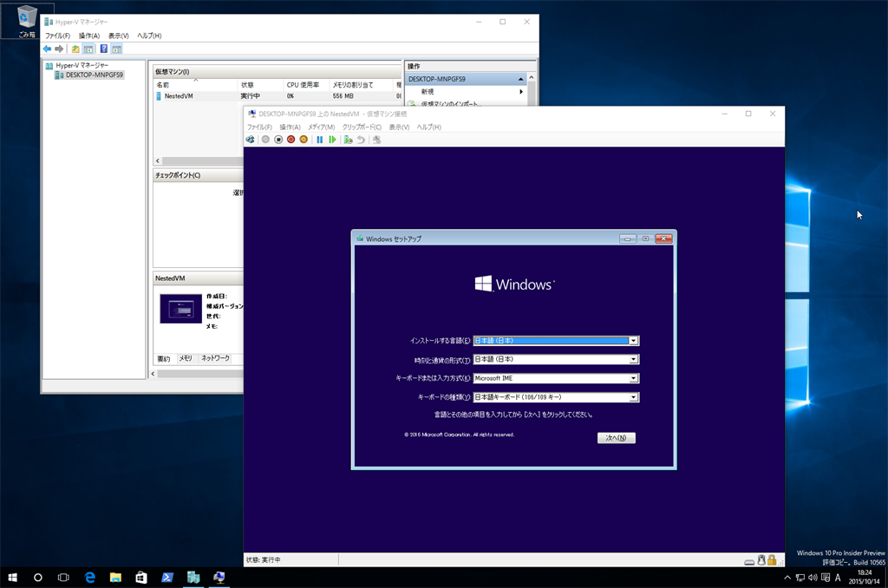Click the red Shut Down icon in VM toolbar

coord(291,140)
